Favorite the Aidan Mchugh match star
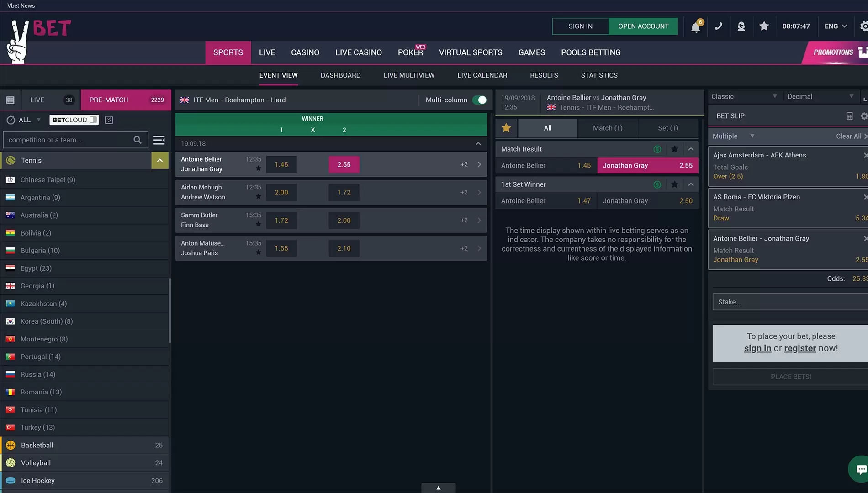The image size is (868, 493). (259, 196)
